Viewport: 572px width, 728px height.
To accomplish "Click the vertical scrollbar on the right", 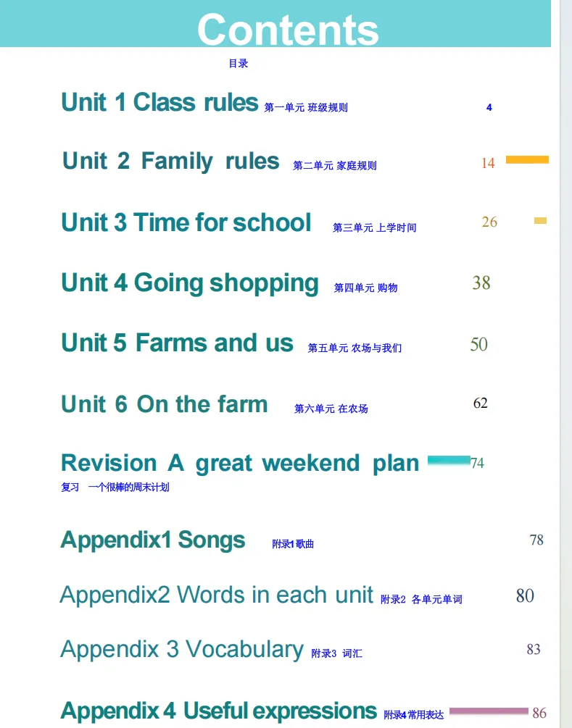I will tap(565, 362).
